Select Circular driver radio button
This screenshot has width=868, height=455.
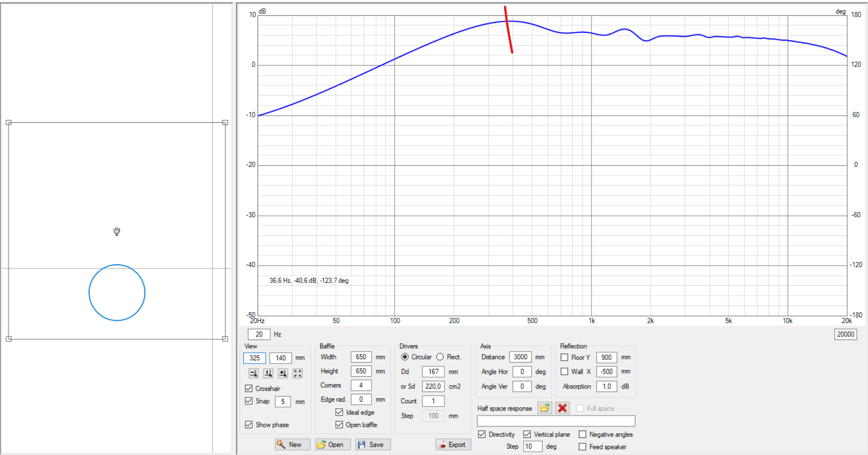(405, 357)
